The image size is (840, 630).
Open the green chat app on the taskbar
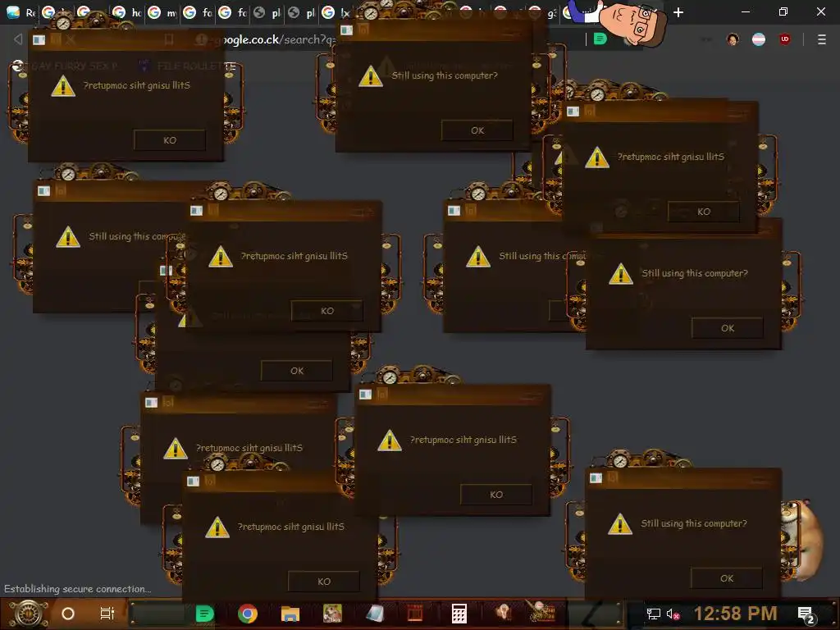204,614
